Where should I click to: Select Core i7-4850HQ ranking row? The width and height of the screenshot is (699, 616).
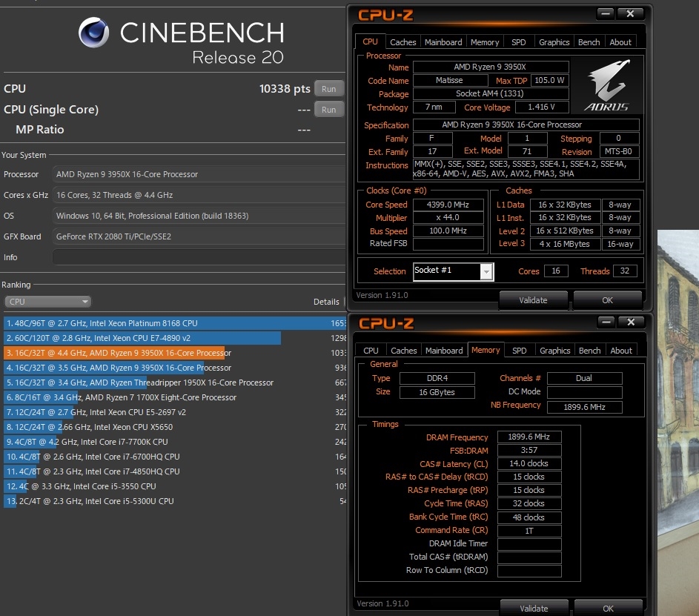(175, 471)
